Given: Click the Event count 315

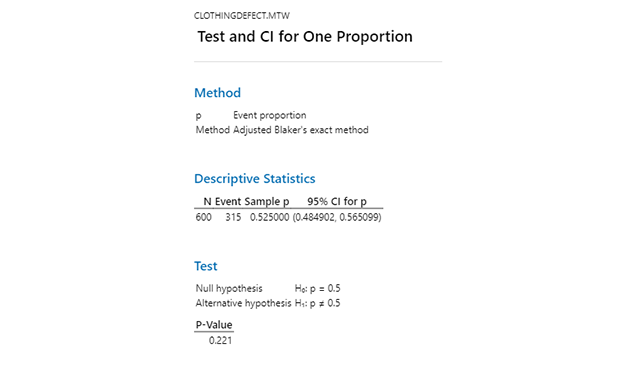Looking at the screenshot, I should [233, 217].
